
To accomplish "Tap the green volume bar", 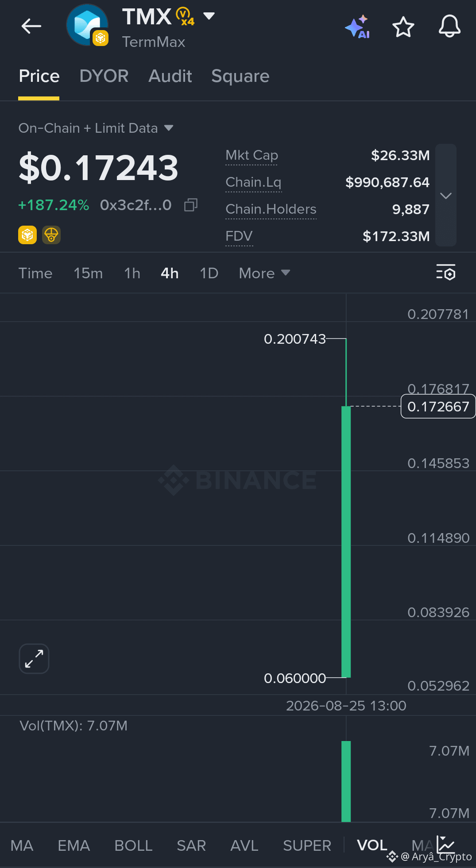I will 346,781.
